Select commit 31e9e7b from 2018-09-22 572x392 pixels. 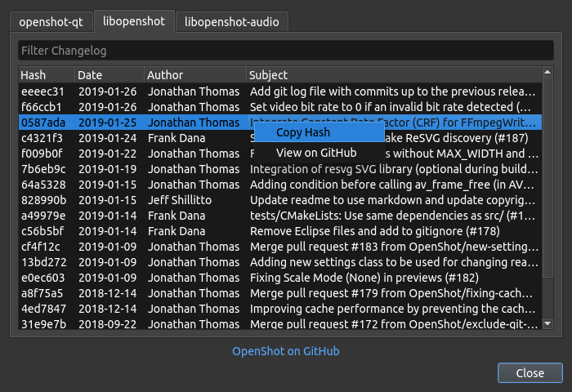tap(278, 324)
